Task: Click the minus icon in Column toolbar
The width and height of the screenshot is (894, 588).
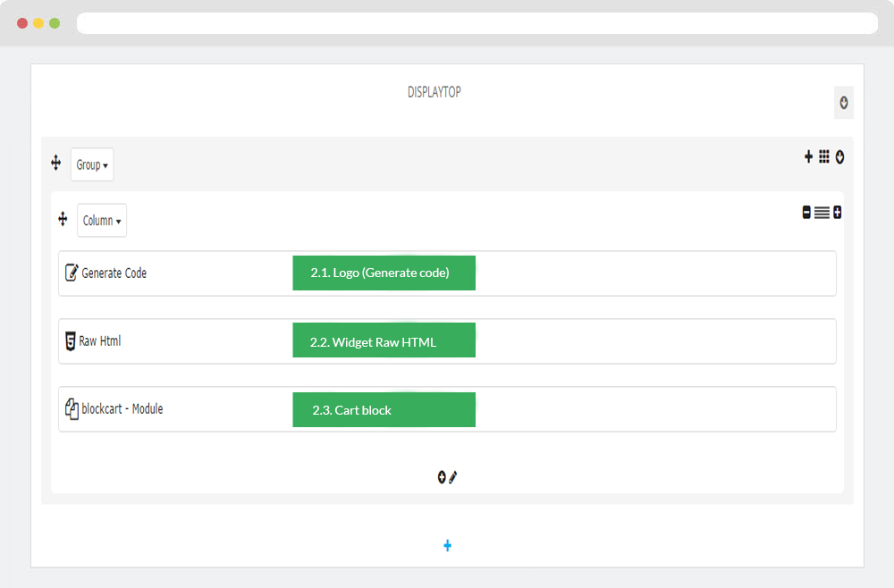Action: 806,213
